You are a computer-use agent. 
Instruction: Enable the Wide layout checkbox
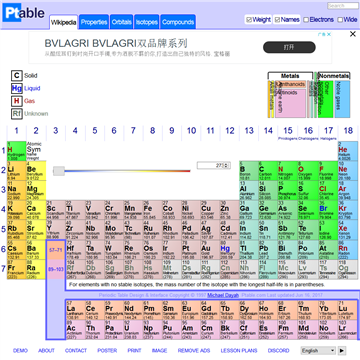pyautogui.click(x=340, y=20)
